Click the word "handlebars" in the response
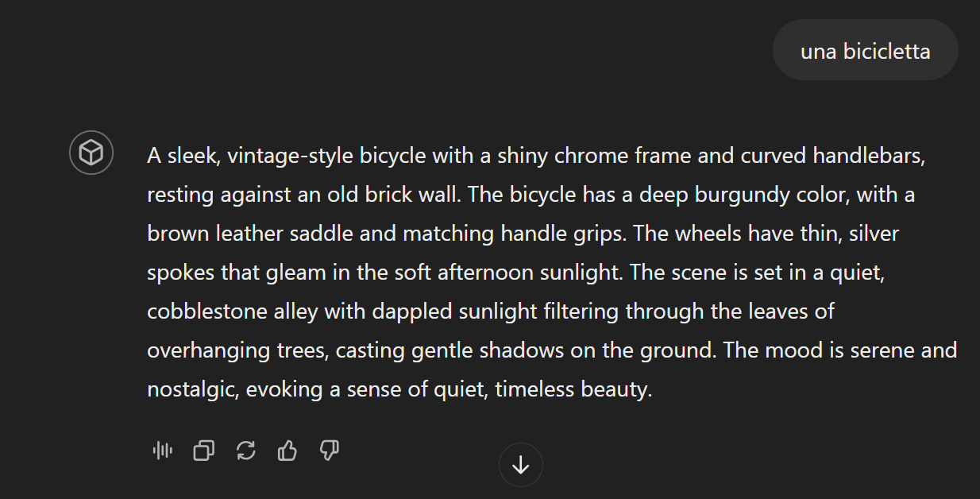Viewport: 980px width, 499px height. click(868, 156)
